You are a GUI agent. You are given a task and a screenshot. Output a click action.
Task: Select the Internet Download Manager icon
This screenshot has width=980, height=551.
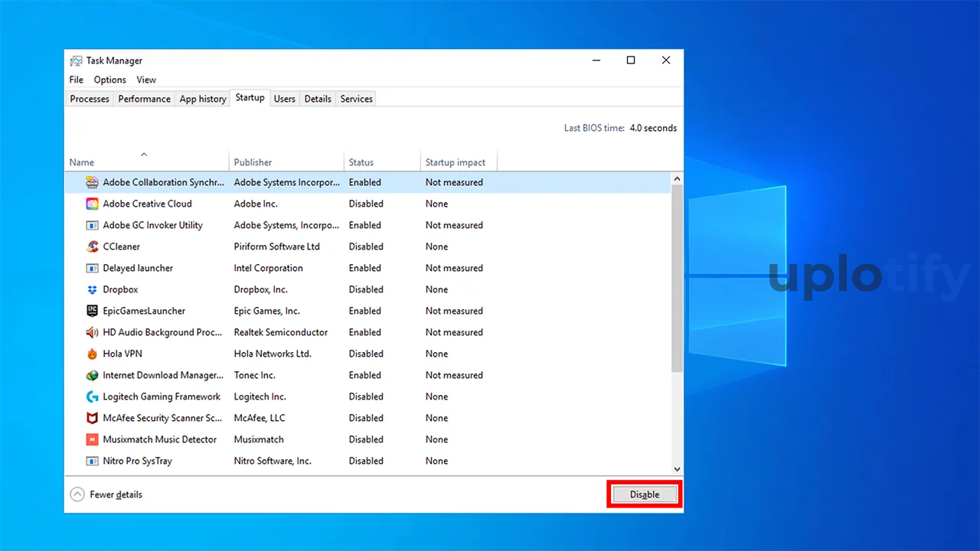click(x=92, y=375)
